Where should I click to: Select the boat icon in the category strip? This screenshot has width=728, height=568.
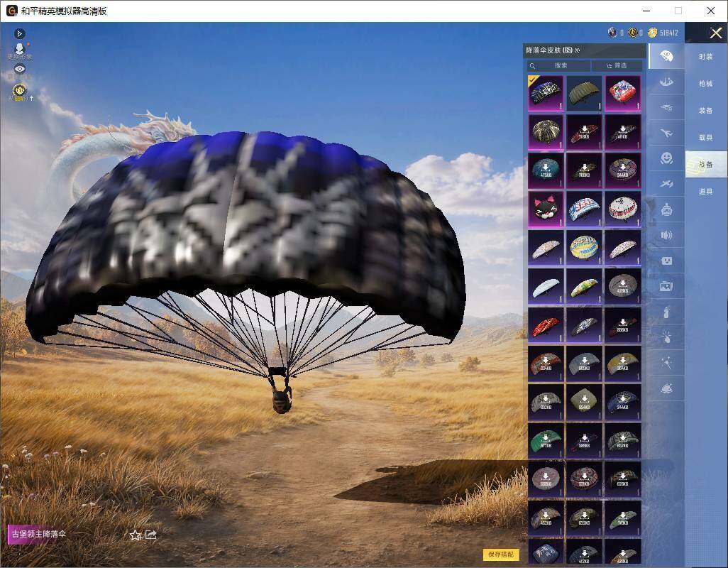point(666,82)
